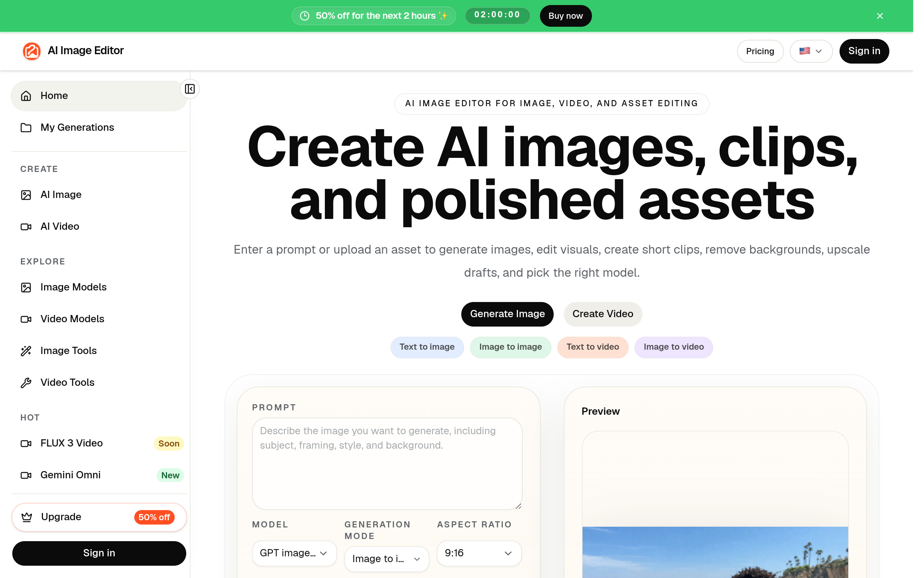Click the AI Video camera icon

pyautogui.click(x=26, y=227)
